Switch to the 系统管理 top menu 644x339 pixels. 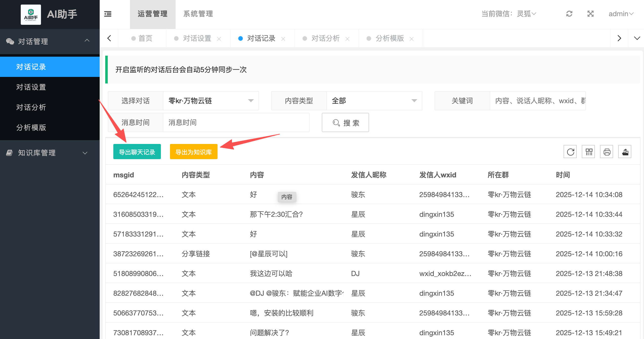[198, 14]
